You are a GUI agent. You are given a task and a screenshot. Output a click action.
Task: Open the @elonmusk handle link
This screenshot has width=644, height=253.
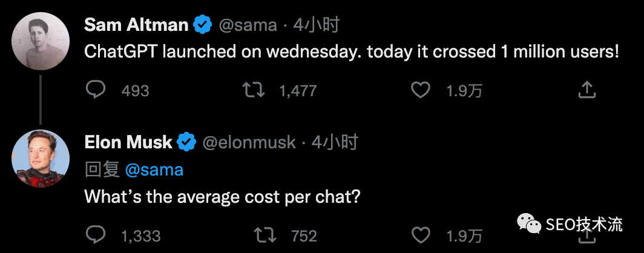coord(248,142)
